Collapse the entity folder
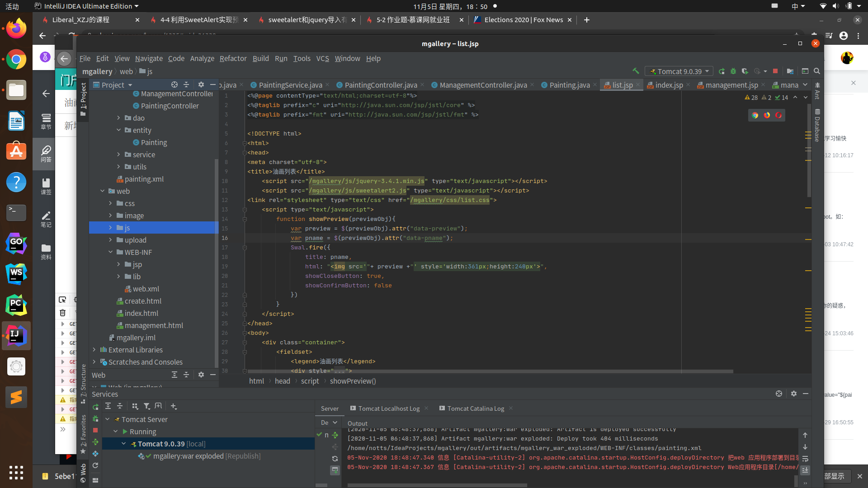The height and width of the screenshot is (488, 868). pos(119,130)
